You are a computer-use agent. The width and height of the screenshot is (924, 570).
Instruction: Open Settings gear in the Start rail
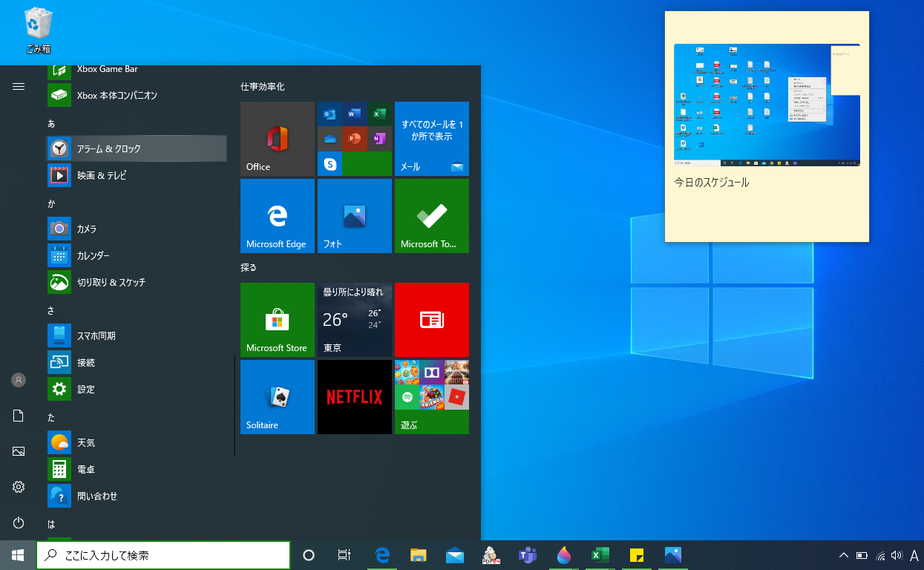click(x=19, y=487)
